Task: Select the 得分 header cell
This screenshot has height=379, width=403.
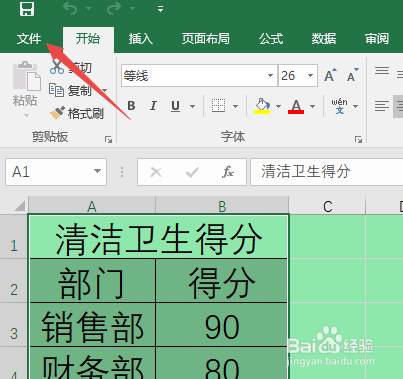Action: pyautogui.click(x=221, y=281)
